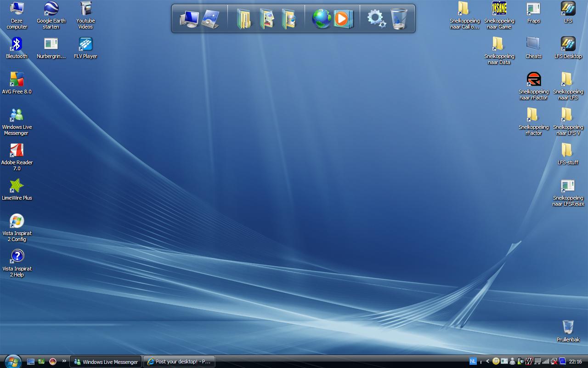This screenshot has height=368, width=588.
Task: Open the Snelkoppeling naar LFSRelax icon
Action: [568, 193]
